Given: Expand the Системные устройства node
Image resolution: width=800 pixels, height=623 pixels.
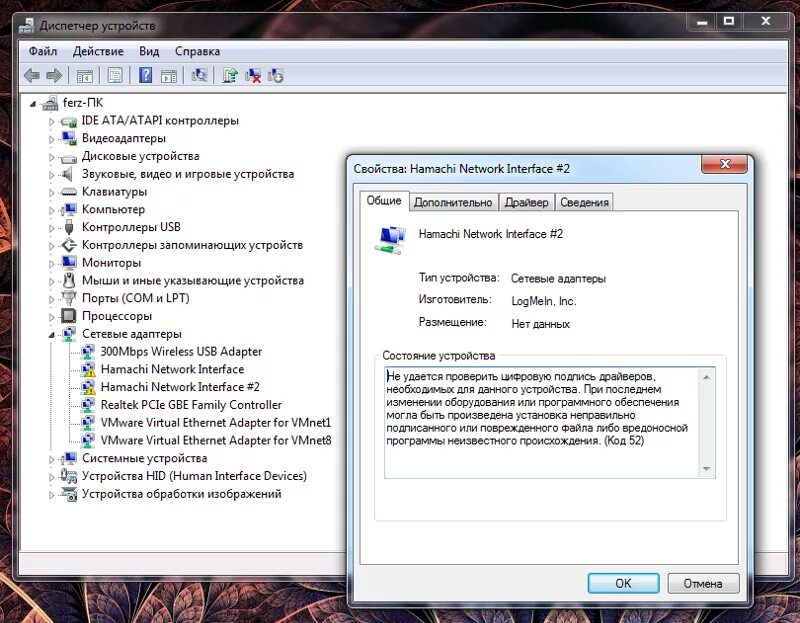Looking at the screenshot, I should (x=52, y=459).
